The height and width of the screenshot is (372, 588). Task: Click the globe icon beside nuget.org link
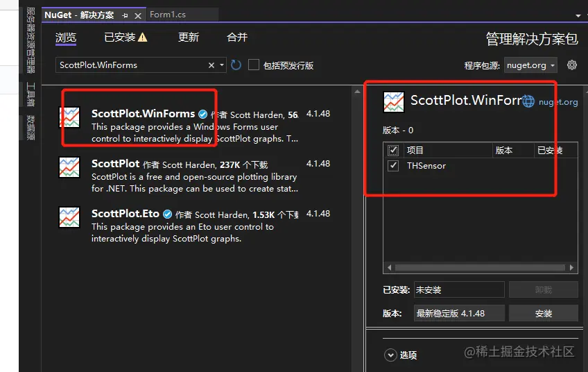click(528, 101)
